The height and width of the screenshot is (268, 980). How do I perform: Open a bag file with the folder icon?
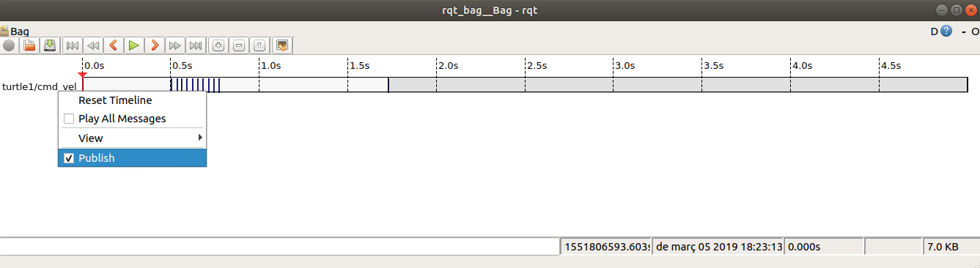click(x=29, y=45)
